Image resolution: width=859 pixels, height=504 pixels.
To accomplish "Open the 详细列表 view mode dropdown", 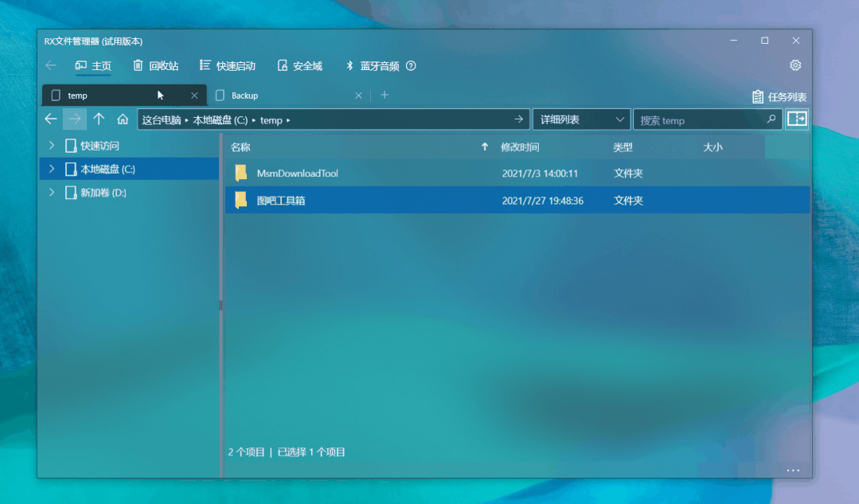I will coord(581,119).
